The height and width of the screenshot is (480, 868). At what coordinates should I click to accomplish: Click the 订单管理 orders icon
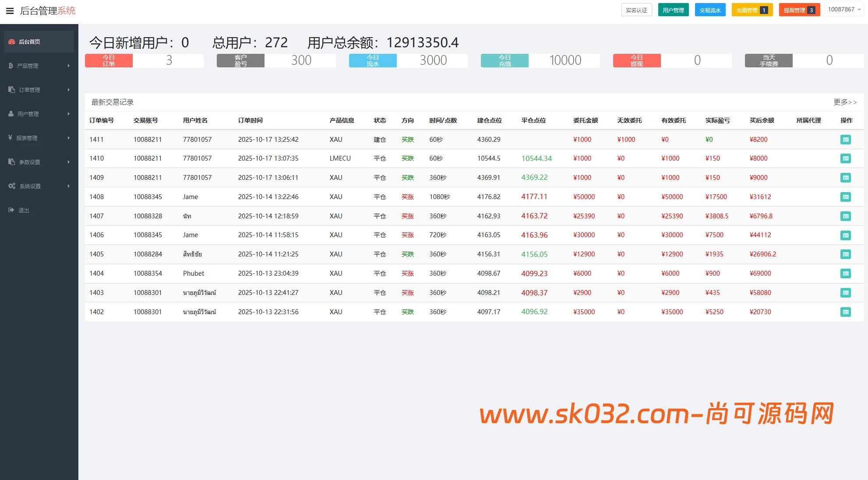11,90
